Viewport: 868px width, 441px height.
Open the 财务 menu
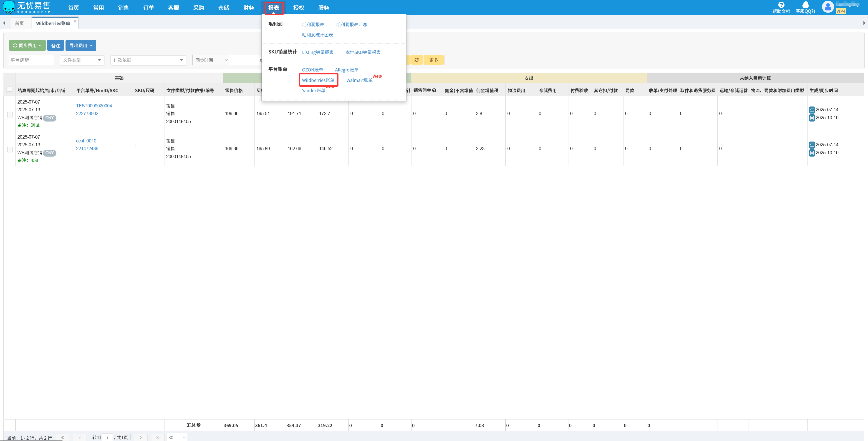point(248,8)
